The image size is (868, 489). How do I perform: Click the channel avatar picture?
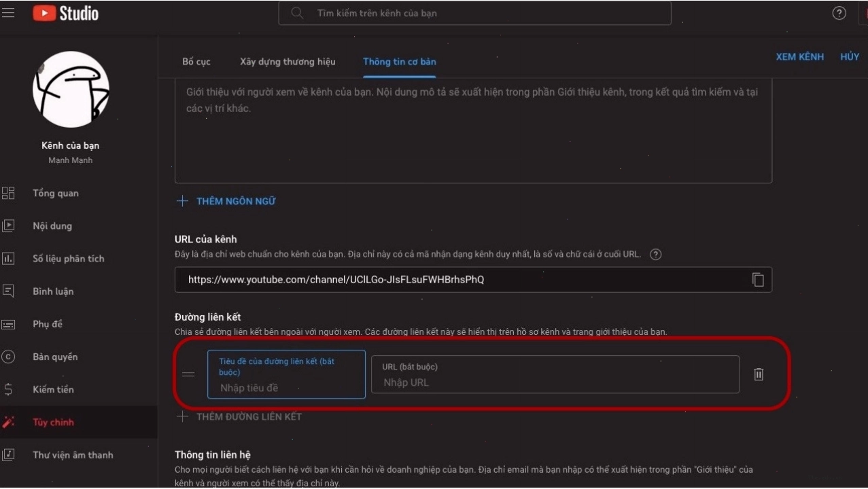[71, 89]
